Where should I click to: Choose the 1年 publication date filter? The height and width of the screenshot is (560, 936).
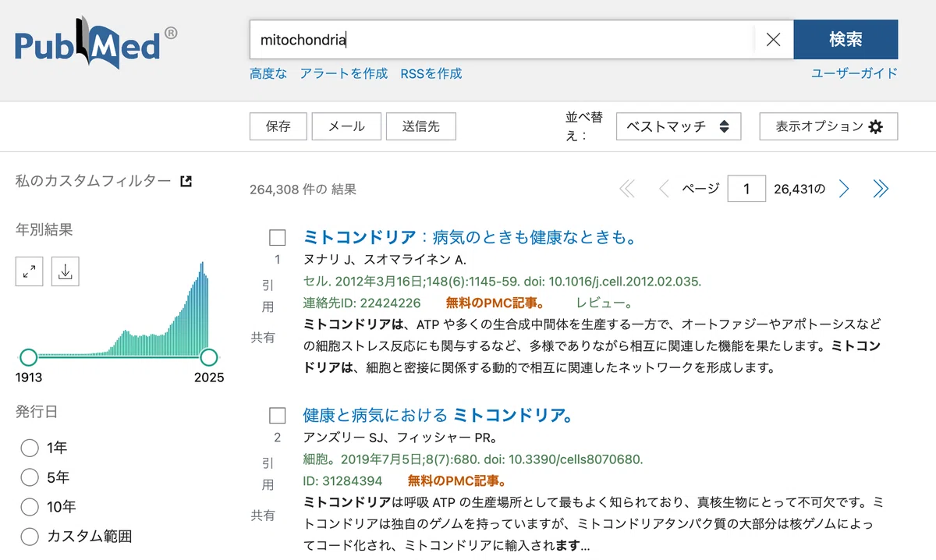(x=30, y=448)
